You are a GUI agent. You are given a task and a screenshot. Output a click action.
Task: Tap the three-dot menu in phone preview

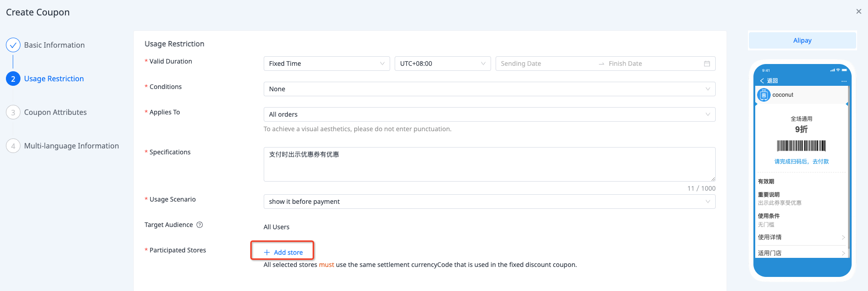point(844,81)
